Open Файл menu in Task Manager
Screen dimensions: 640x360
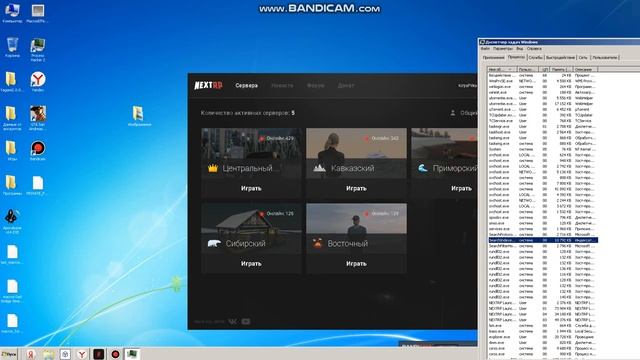(x=485, y=49)
